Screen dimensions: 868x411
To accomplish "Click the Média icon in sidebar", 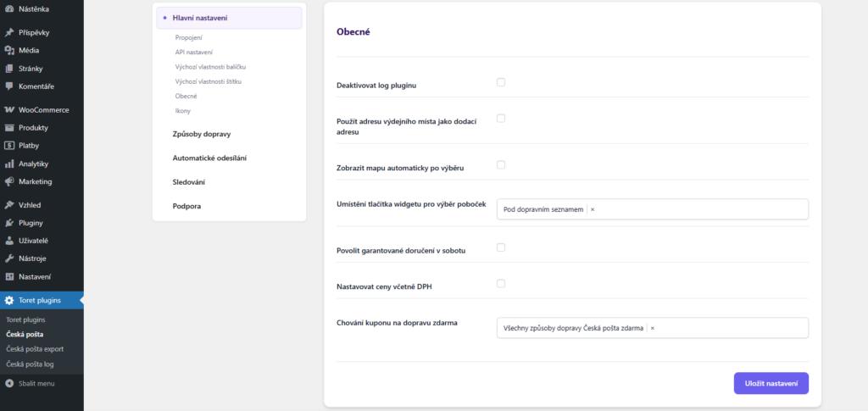I will tap(8, 50).
